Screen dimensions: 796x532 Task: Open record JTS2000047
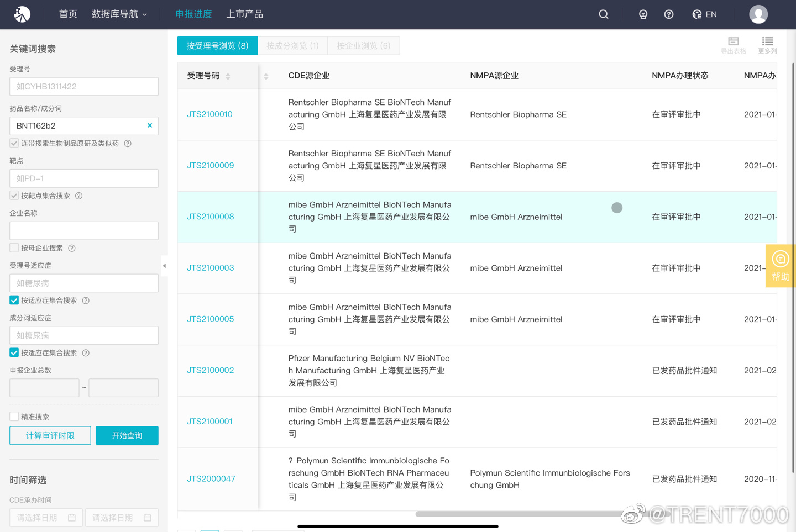[x=211, y=479]
